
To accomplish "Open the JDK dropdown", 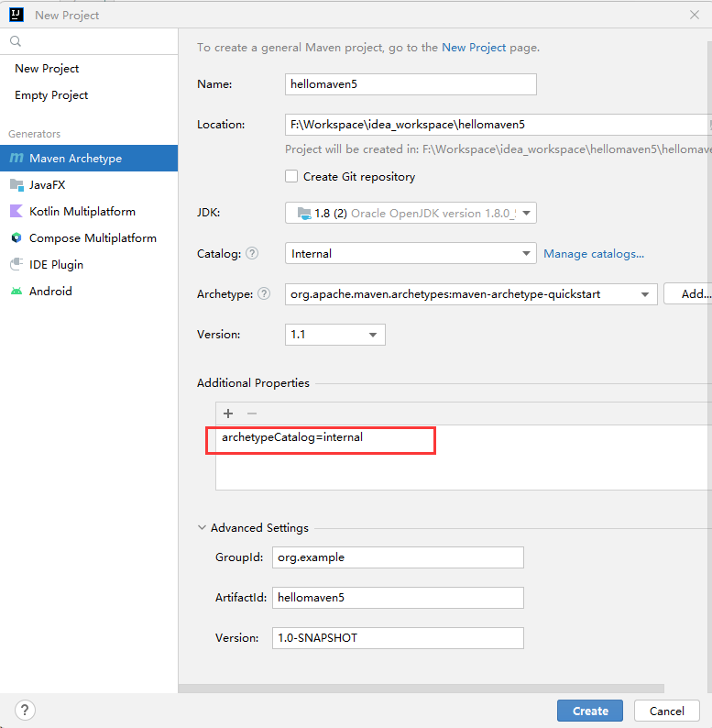I will [x=411, y=213].
